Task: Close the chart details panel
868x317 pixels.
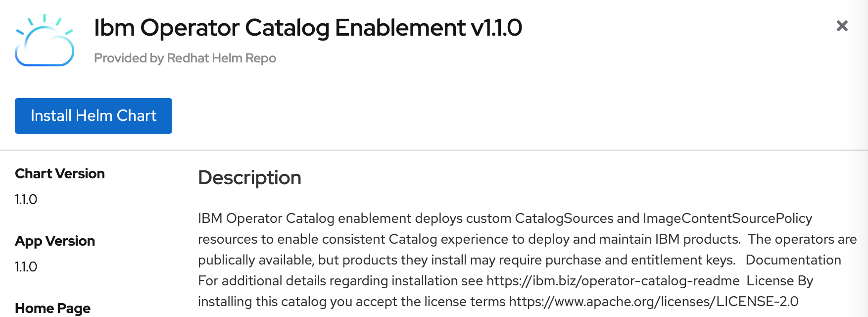Action: click(842, 26)
